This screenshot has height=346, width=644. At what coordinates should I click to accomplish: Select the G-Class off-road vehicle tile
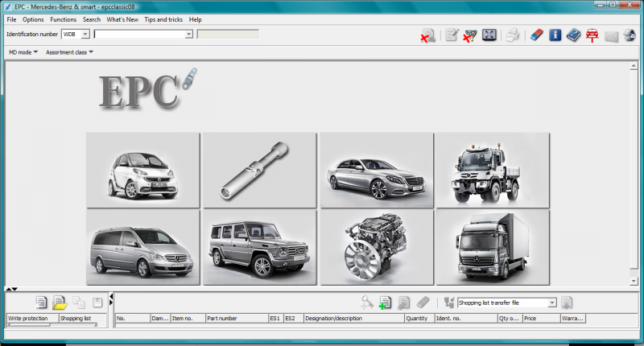click(x=259, y=246)
